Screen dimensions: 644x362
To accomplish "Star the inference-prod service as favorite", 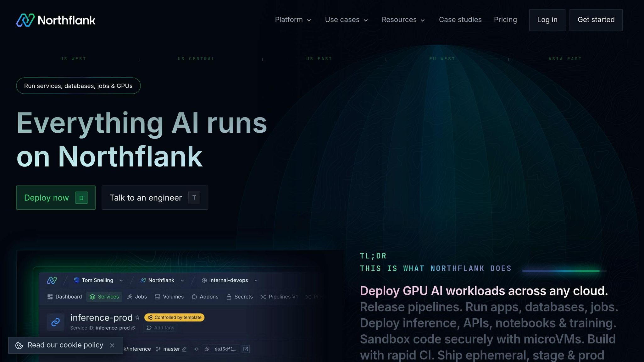I will click(x=137, y=318).
